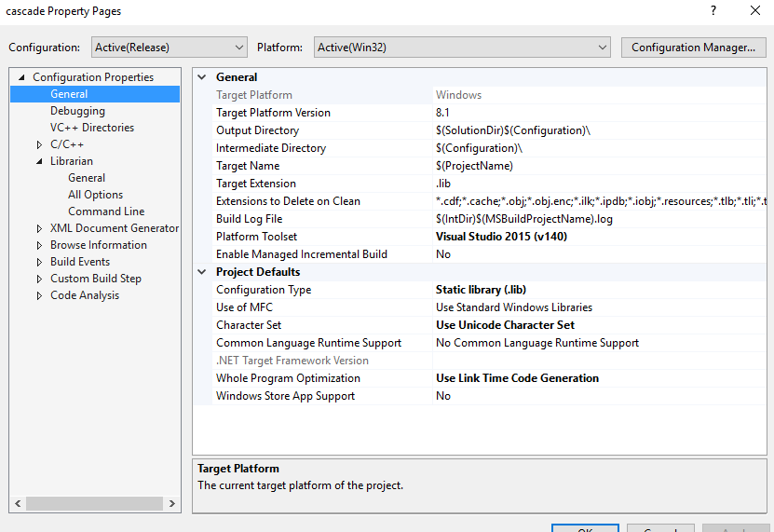Viewport: 774px width, 532px height.
Task: Click the Output Directory value field
Action: pos(599,130)
